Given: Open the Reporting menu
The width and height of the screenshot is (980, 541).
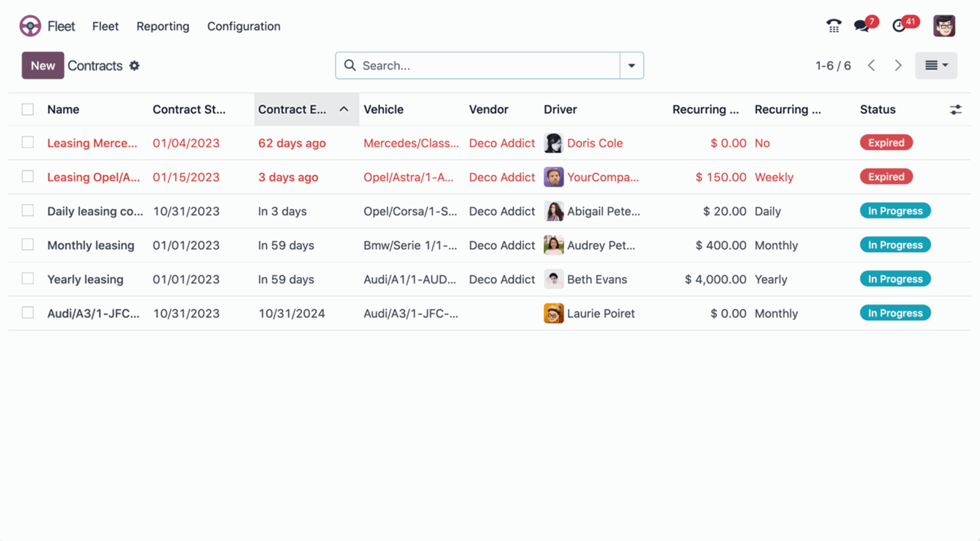Looking at the screenshot, I should pos(163,26).
